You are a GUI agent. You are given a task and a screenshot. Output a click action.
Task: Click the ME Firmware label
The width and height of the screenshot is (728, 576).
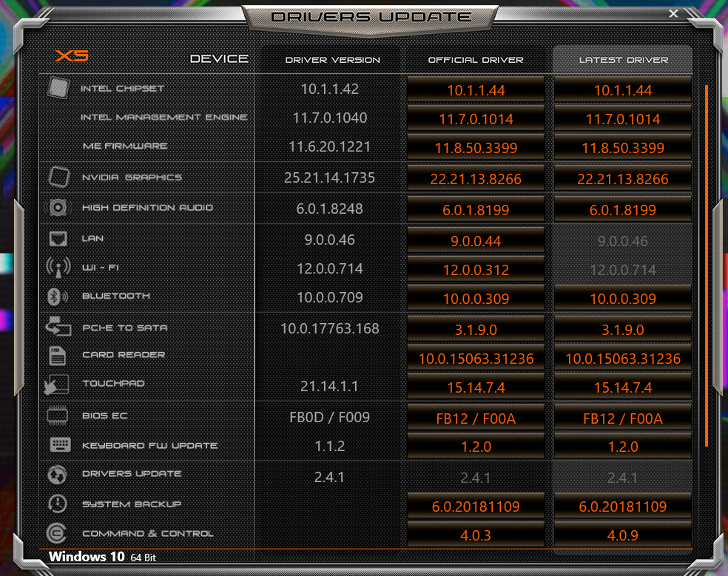click(125, 146)
